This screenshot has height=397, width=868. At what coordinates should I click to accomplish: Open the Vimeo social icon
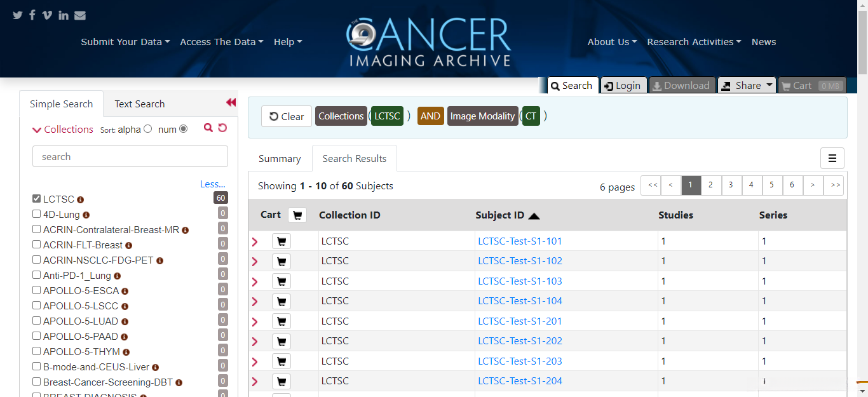pyautogui.click(x=47, y=15)
